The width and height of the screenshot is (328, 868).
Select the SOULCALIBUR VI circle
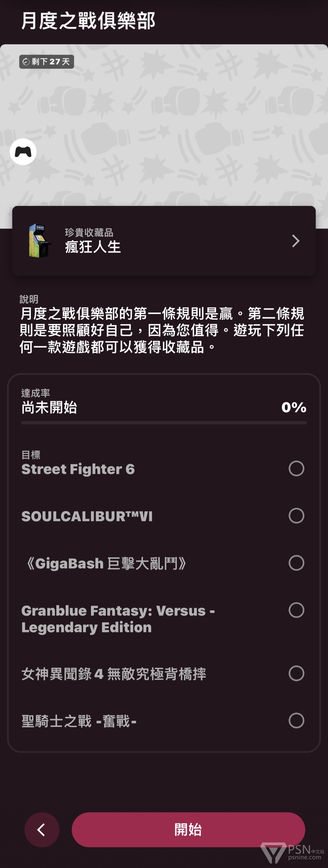click(296, 516)
